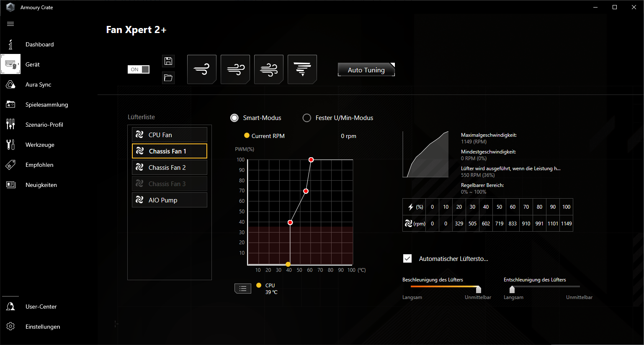Image resolution: width=644 pixels, height=345 pixels.
Task: Select Chassis Fan 2 in the list
Action: [170, 167]
